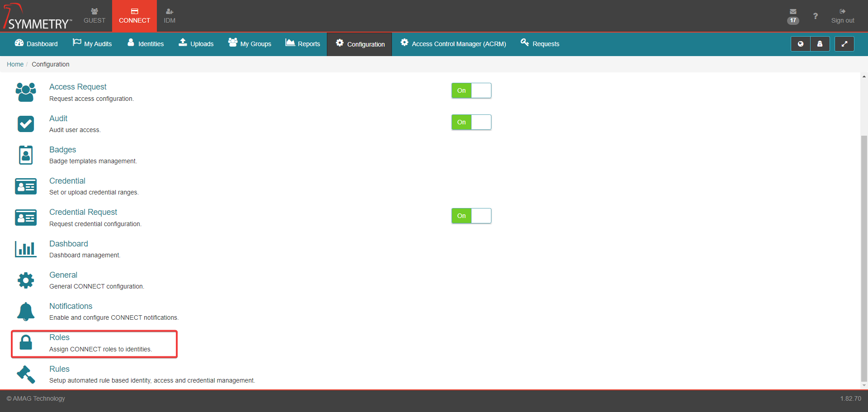Image resolution: width=868 pixels, height=412 pixels.
Task: Open the General configuration link
Action: coord(63,275)
